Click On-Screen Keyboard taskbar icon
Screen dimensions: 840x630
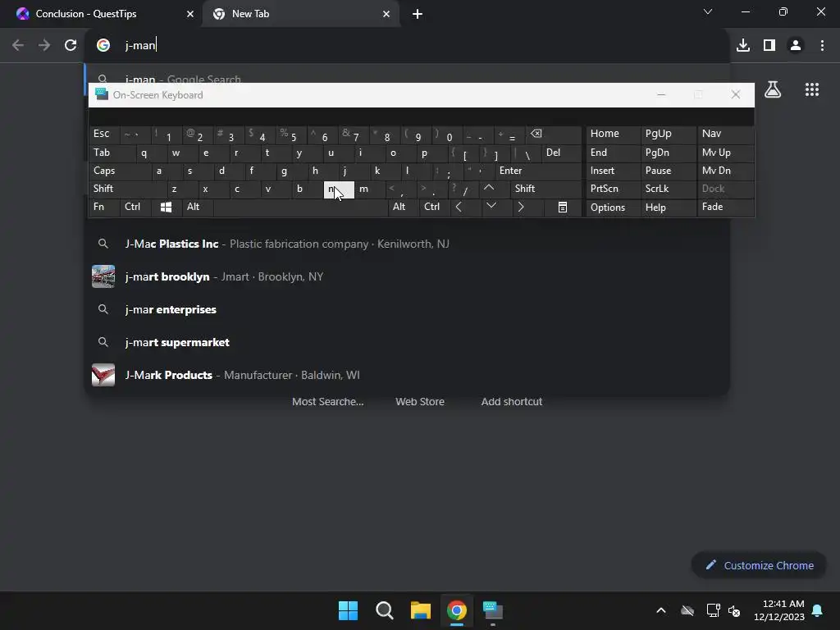(493, 610)
